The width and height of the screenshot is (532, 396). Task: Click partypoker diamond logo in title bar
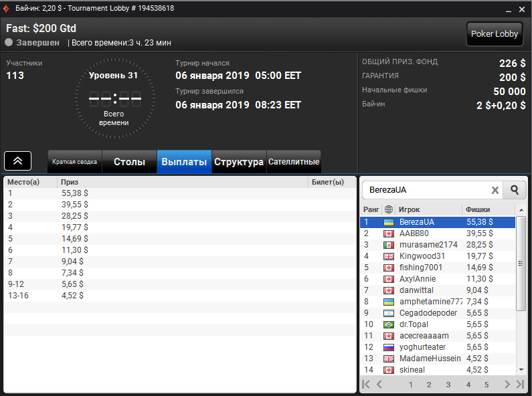(x=6, y=9)
